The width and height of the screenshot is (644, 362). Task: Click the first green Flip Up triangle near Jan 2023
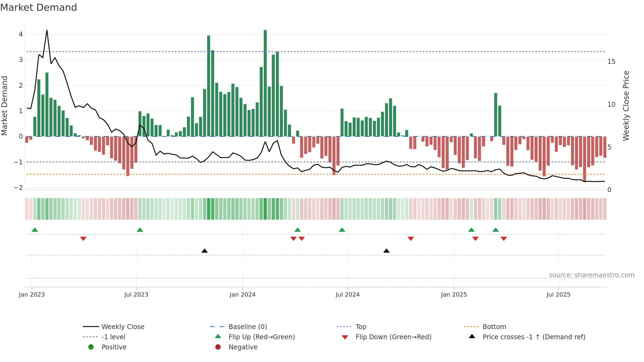tap(35, 230)
